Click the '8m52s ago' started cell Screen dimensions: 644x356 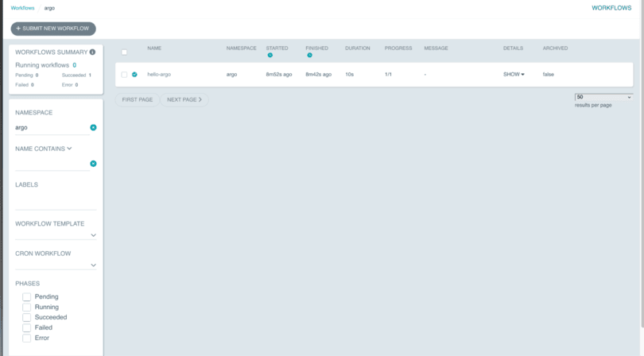click(x=279, y=75)
